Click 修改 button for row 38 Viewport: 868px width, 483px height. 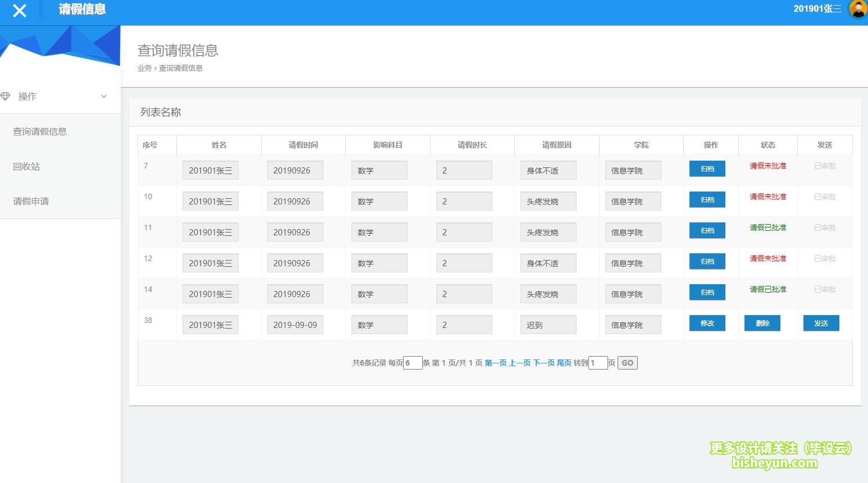click(x=707, y=323)
